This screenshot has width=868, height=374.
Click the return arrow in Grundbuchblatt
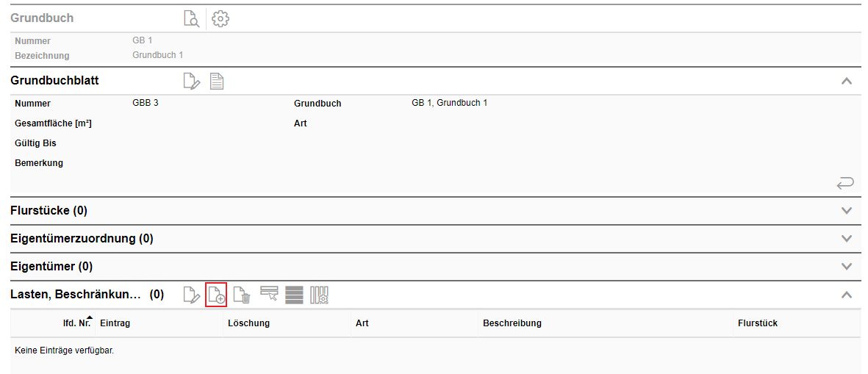(x=845, y=183)
